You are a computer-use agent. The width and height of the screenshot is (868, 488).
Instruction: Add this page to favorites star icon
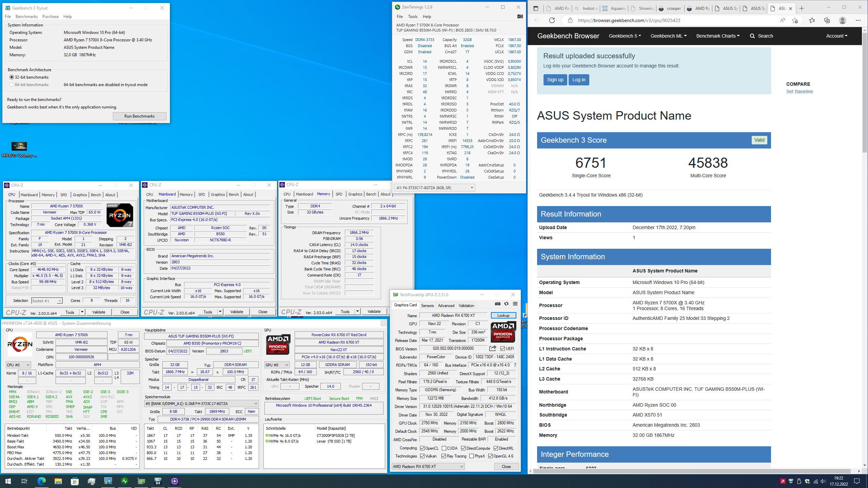[x=795, y=20]
